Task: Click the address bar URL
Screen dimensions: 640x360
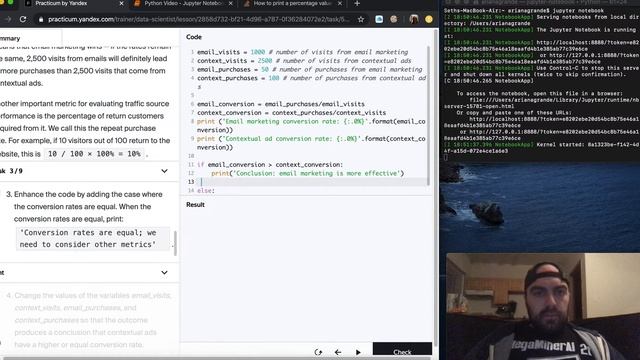Action: pyautogui.click(x=198, y=19)
